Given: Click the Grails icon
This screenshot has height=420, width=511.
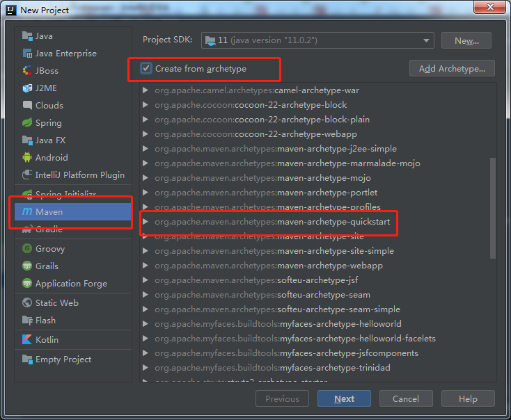Looking at the screenshot, I should pyautogui.click(x=27, y=266).
